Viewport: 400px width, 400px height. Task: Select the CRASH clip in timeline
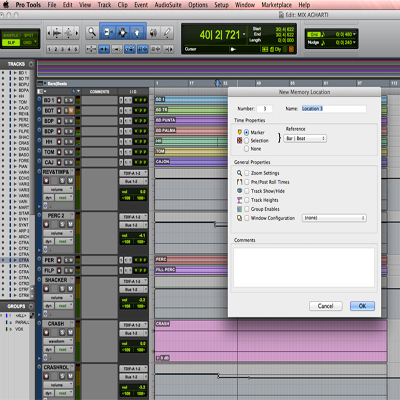point(271,341)
